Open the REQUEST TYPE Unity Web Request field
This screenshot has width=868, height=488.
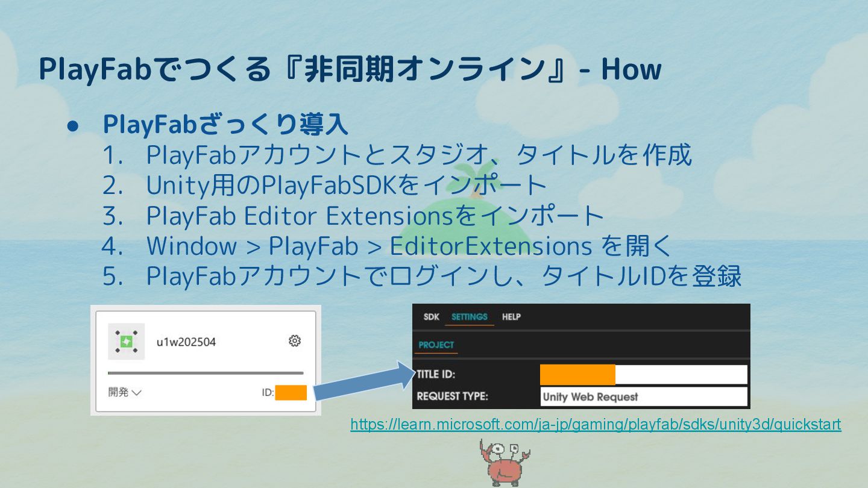tap(644, 396)
